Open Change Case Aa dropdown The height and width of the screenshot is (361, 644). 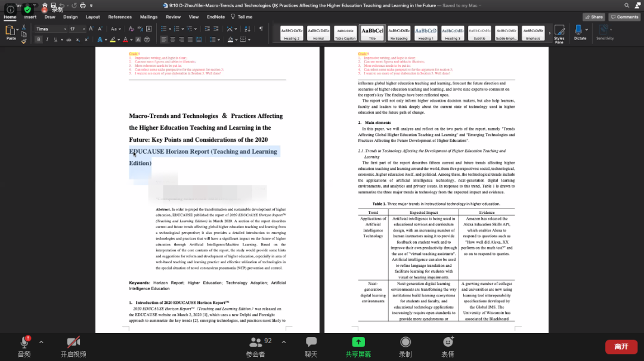116,29
